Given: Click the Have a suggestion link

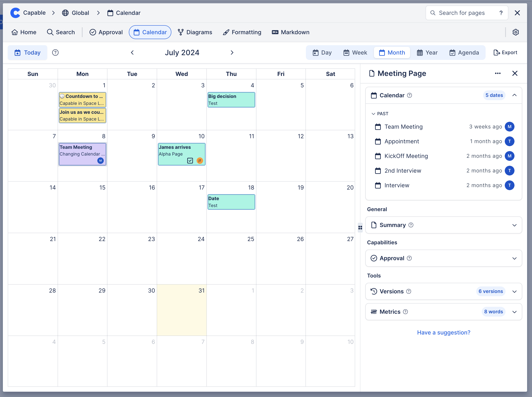Looking at the screenshot, I should [x=443, y=332].
